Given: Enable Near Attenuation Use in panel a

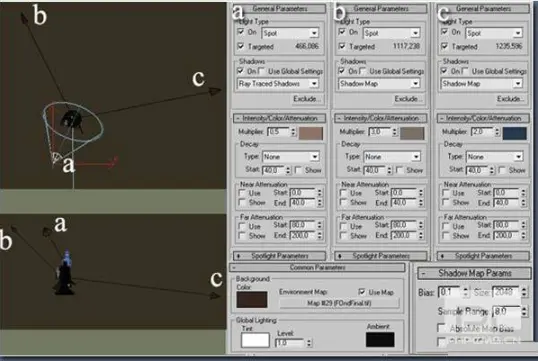Looking at the screenshot, I should (242, 193).
